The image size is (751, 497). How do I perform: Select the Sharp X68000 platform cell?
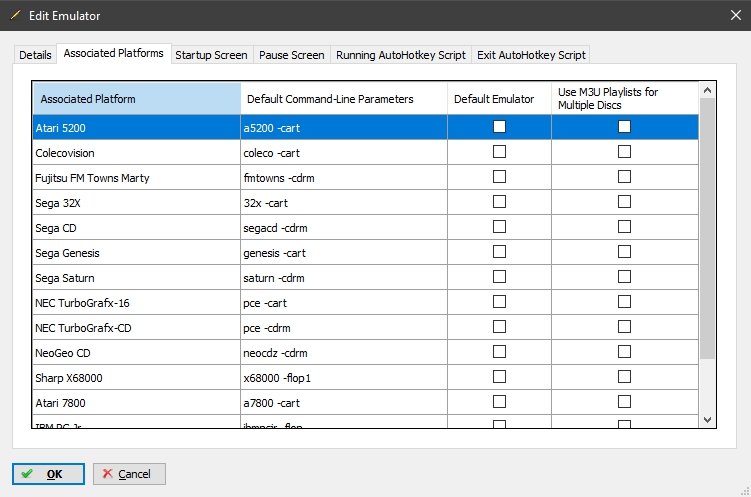click(137, 378)
